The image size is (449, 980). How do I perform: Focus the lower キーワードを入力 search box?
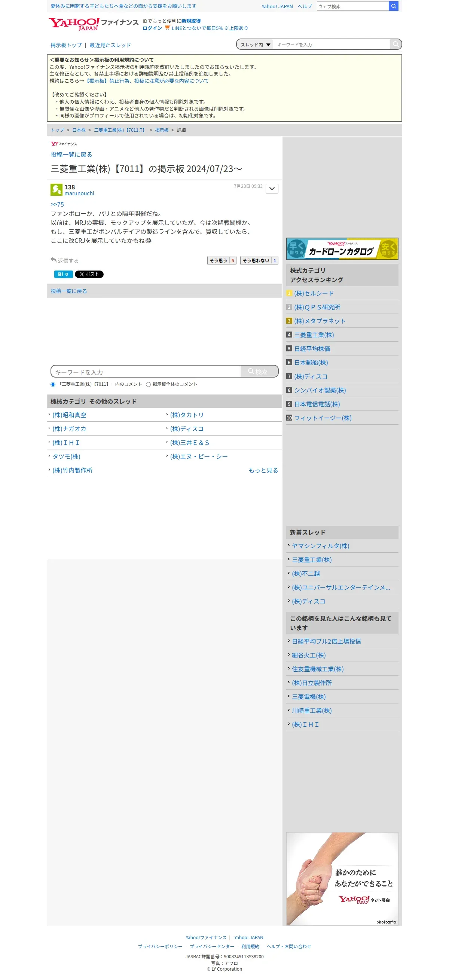click(146, 372)
